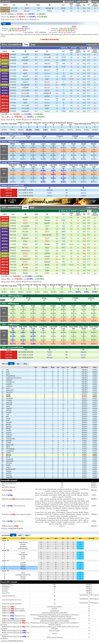99x644 pixels.
Task: Select Total tab in อิสราเอล past results section
Action: (x=26, y=44)
